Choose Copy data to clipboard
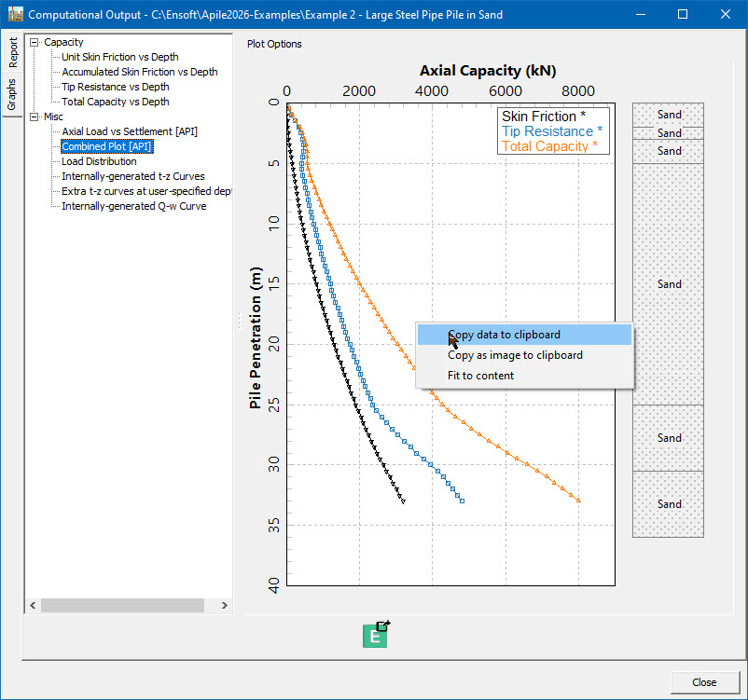 524,335
